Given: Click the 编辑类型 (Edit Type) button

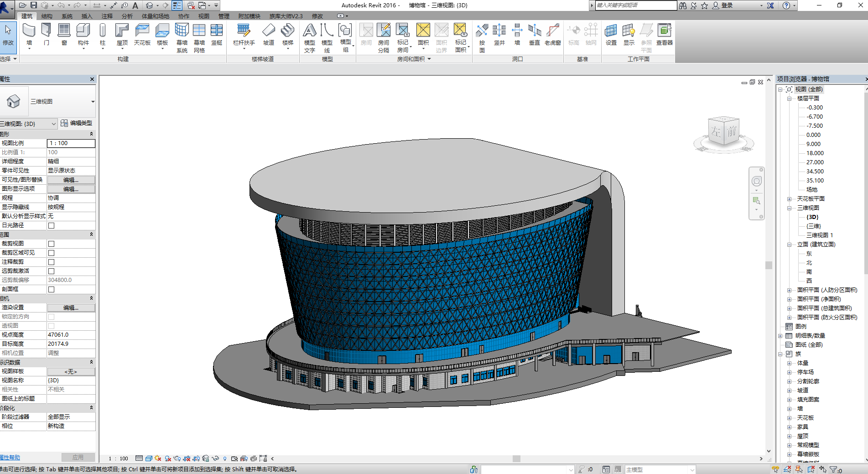Looking at the screenshot, I should (x=77, y=123).
